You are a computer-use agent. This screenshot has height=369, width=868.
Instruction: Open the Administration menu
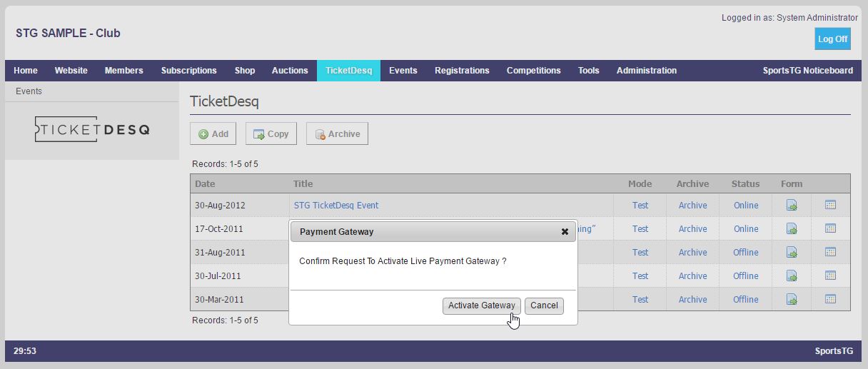click(647, 71)
